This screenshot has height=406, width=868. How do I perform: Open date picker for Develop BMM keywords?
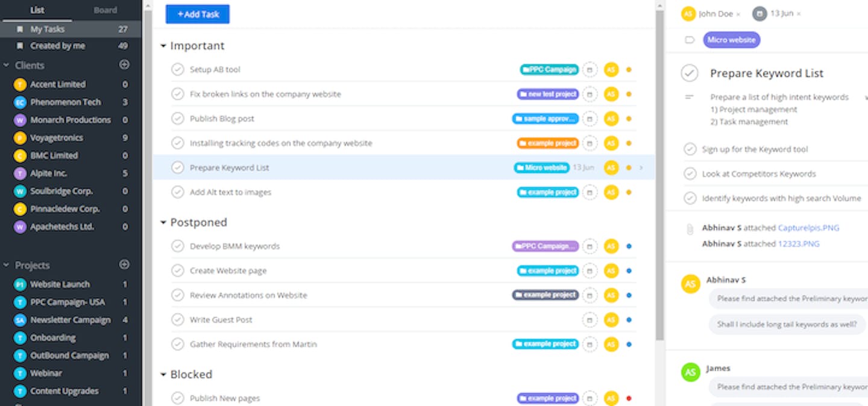(590, 246)
